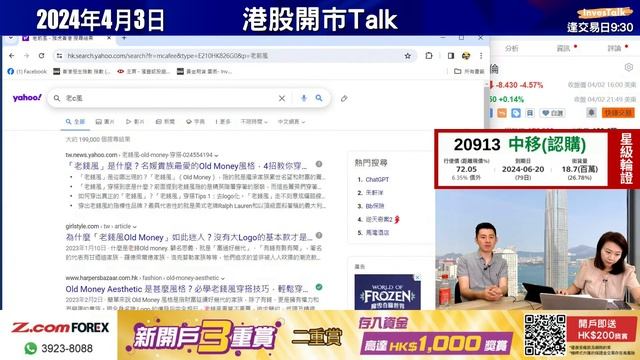Open the 為什麼「老錢風Old Money」 girlstyle result
Image resolution: width=640 pixels, height=360 pixels.
(x=189, y=237)
